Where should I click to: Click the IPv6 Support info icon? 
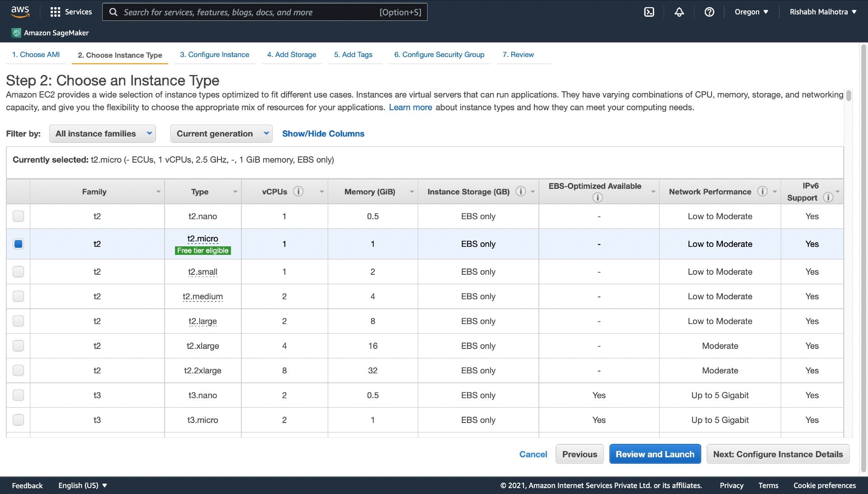click(x=828, y=198)
